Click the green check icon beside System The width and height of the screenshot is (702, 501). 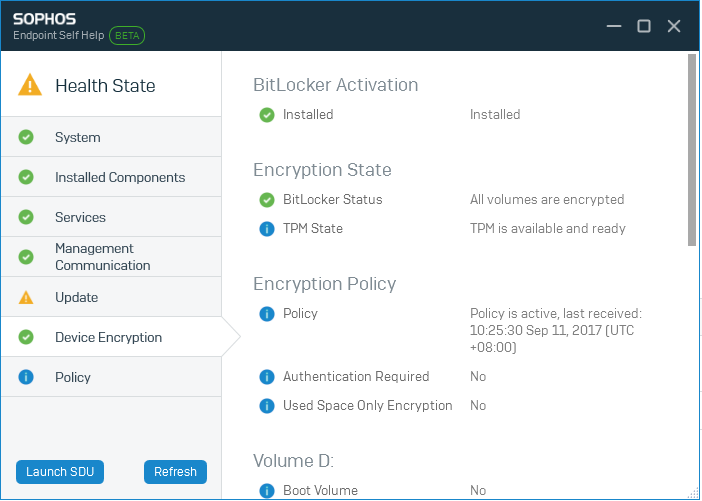pyautogui.click(x=26, y=137)
